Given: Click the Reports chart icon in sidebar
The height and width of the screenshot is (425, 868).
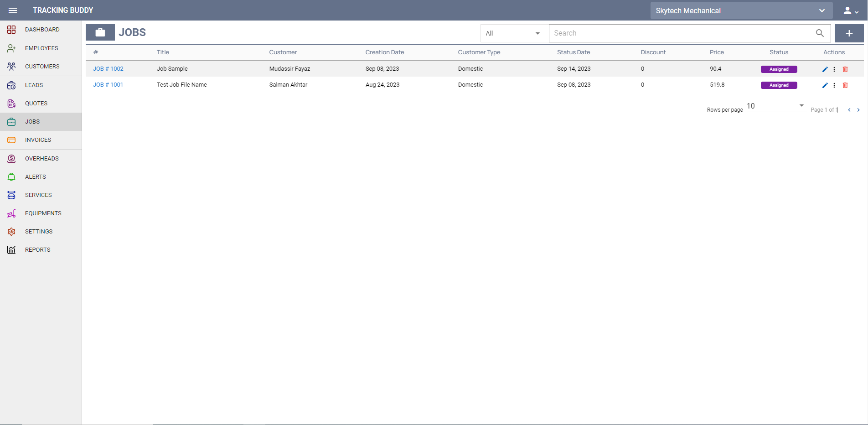Looking at the screenshot, I should click(x=11, y=249).
